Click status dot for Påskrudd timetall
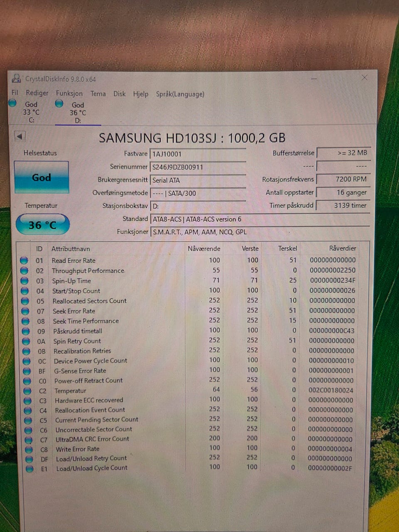Viewport: 399px width, 532px height. pyautogui.click(x=26, y=331)
